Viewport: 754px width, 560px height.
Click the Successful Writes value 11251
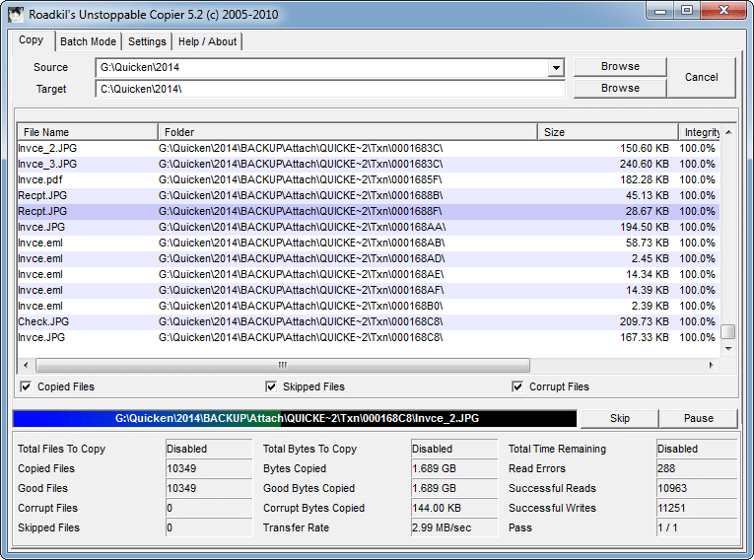tap(696, 508)
